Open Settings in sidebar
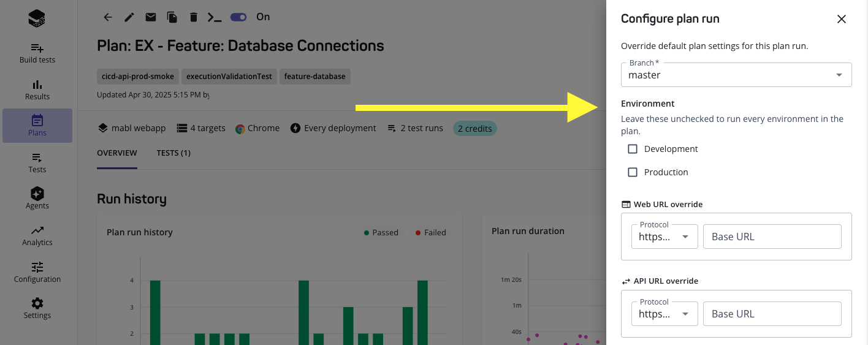Screen dimensions: 868x345 (x=37, y=309)
